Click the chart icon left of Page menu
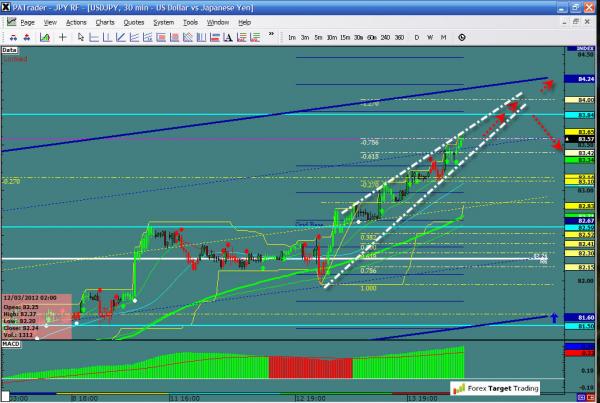The image size is (600, 403). click(9, 21)
